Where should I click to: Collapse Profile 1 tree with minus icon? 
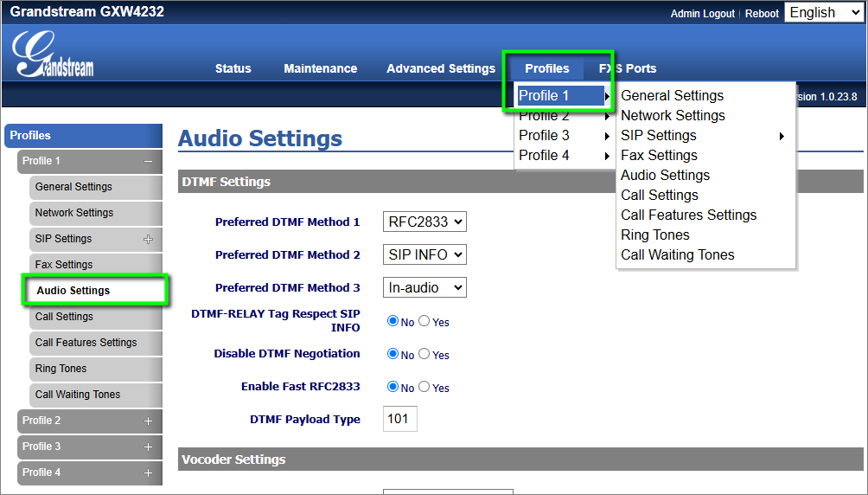[148, 161]
